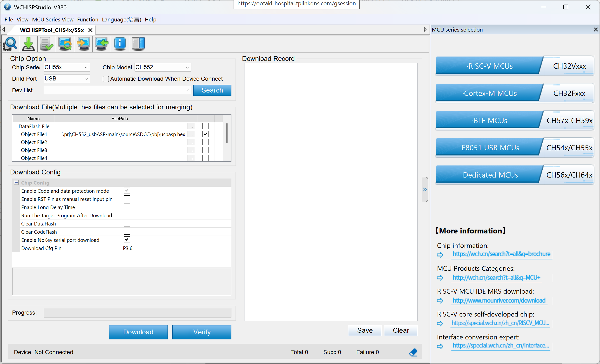Click the document verify checkmark toolbar icon

[47, 44]
